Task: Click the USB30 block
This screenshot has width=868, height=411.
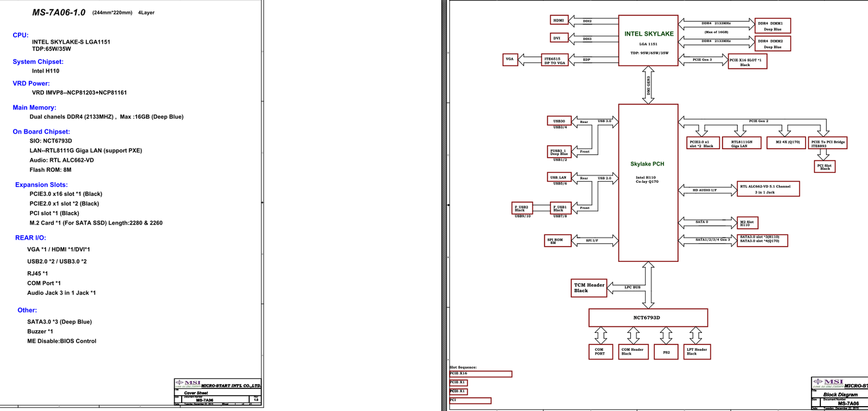Action: 559,121
